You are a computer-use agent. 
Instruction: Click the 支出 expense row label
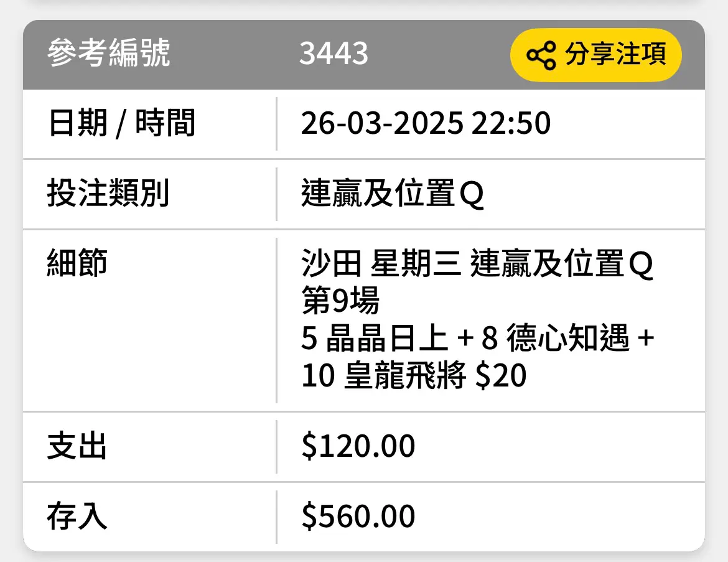[x=77, y=446]
